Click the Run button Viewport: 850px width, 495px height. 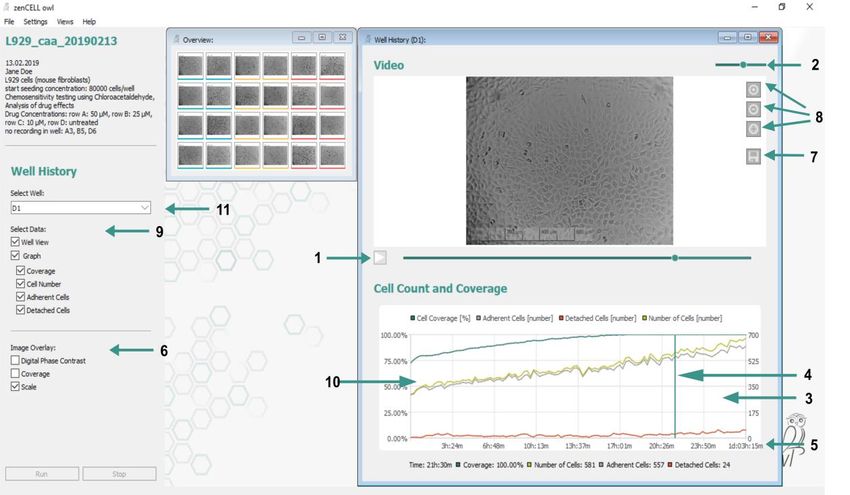[42, 474]
